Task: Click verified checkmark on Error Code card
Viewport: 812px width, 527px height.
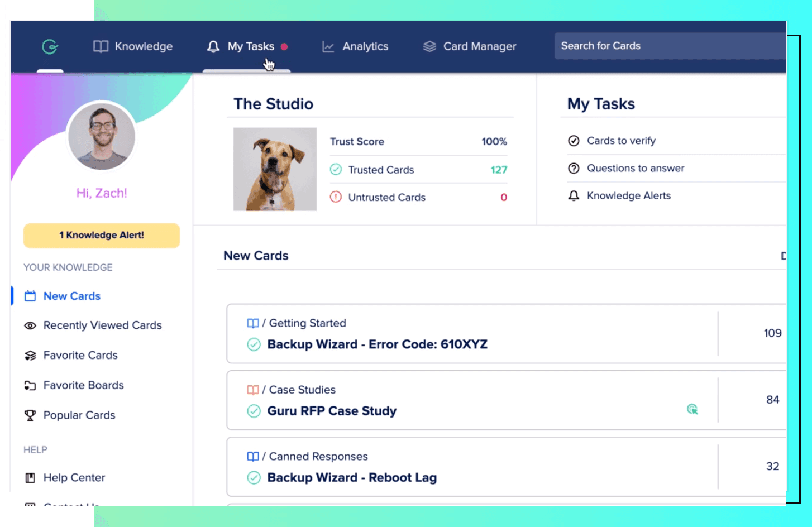Action: (x=254, y=344)
